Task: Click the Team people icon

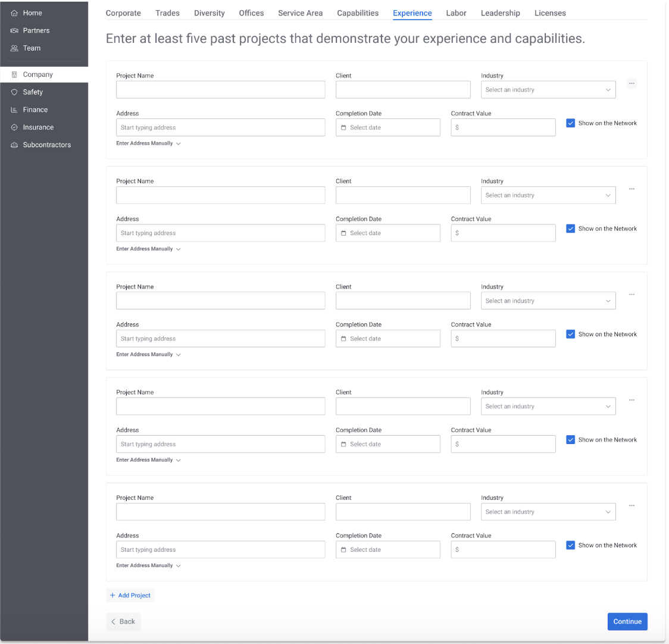Action: click(14, 48)
